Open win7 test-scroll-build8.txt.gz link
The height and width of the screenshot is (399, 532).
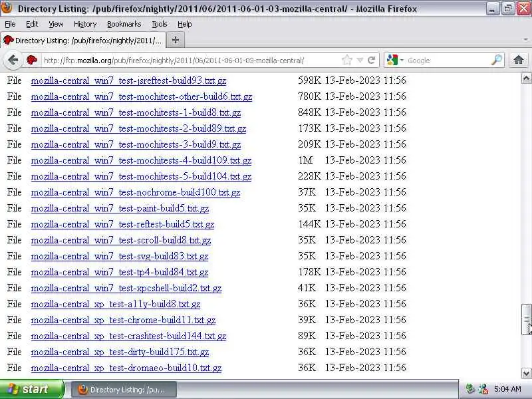(121, 240)
